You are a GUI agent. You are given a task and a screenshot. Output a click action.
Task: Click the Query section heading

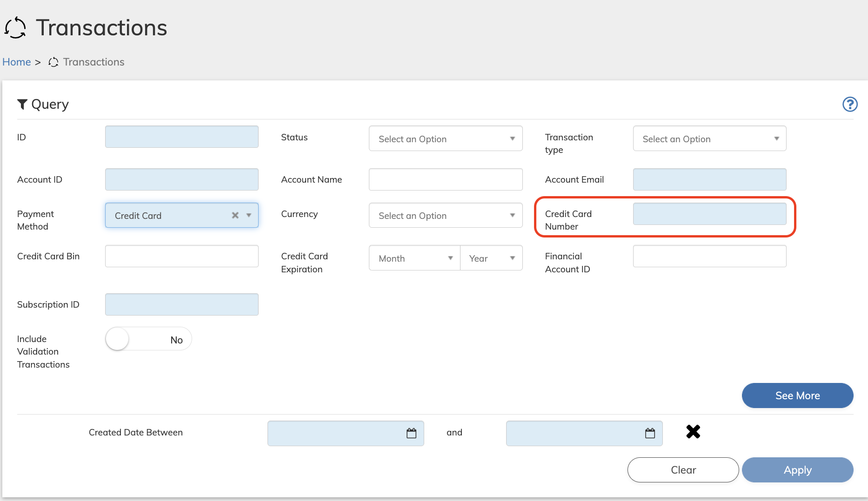pos(50,104)
